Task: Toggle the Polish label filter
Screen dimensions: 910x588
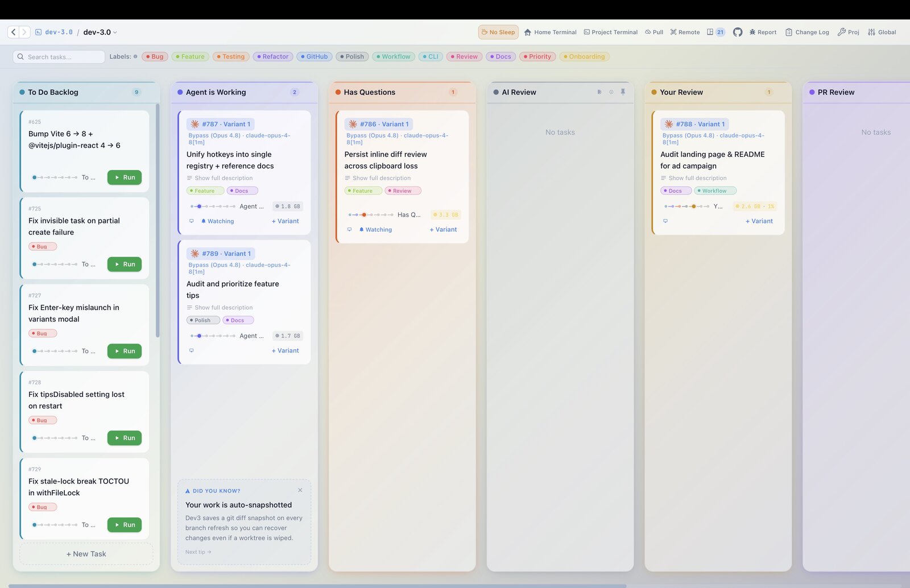Action: (351, 57)
